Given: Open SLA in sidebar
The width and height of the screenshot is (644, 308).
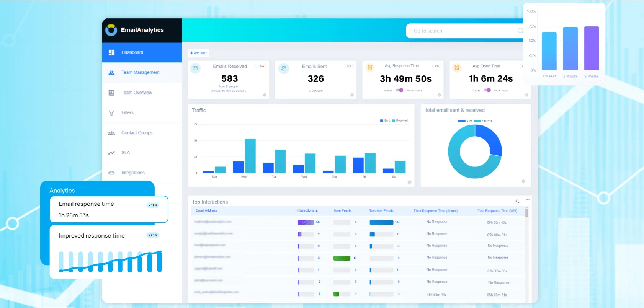Looking at the screenshot, I should (x=142, y=153).
